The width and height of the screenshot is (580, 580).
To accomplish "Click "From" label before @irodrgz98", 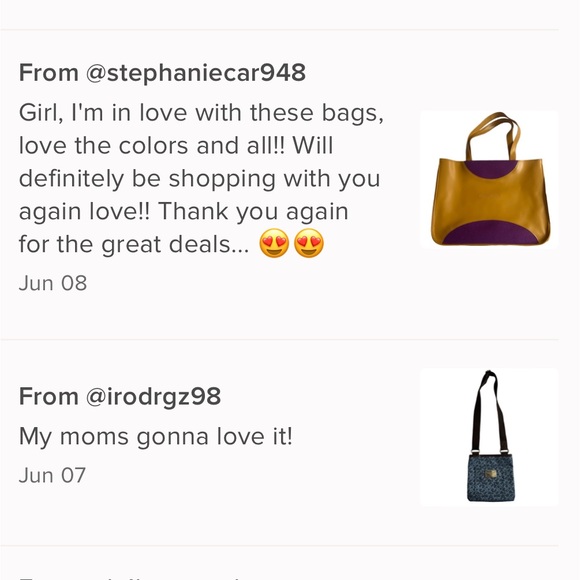I will 48,397.
